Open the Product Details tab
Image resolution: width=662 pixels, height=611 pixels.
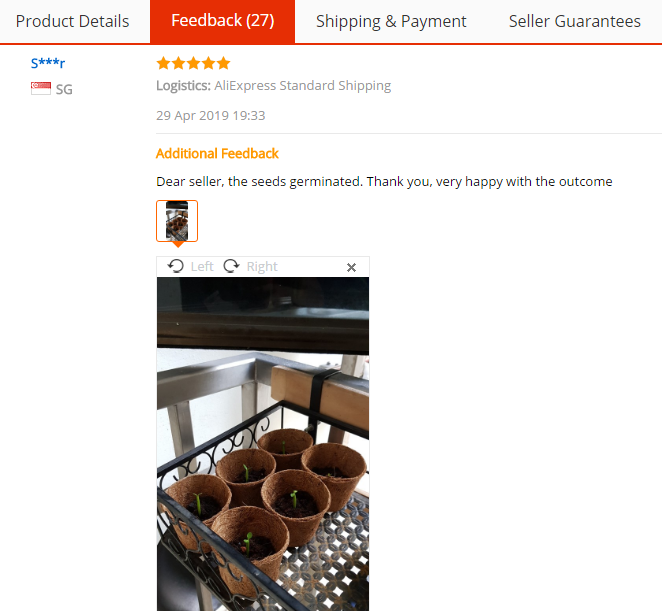[x=72, y=21]
